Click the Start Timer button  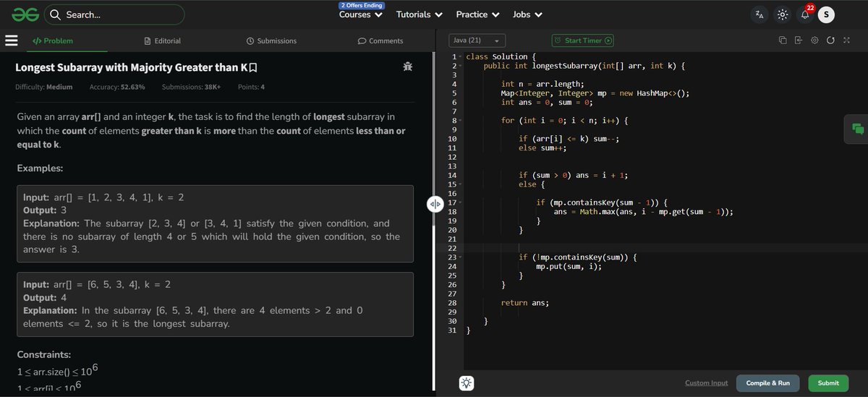[583, 40]
